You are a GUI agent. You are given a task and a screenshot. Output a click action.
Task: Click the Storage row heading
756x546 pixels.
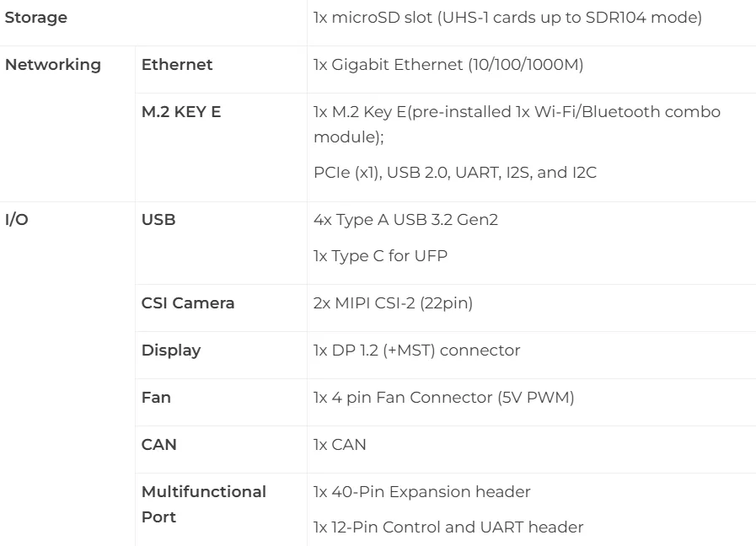pos(36,18)
